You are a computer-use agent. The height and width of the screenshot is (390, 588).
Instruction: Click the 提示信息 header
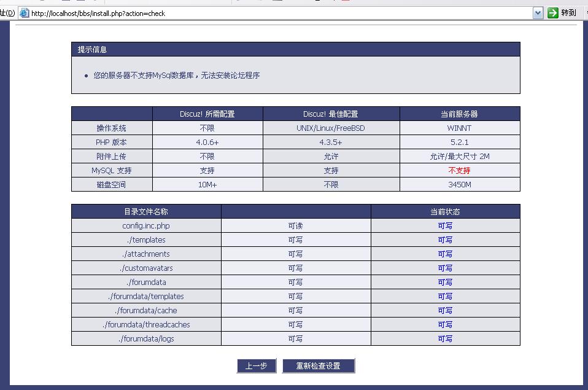tap(295, 49)
